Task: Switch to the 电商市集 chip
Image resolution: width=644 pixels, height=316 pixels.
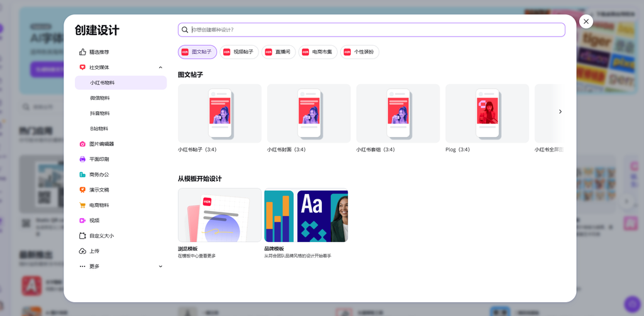Action: pos(318,52)
